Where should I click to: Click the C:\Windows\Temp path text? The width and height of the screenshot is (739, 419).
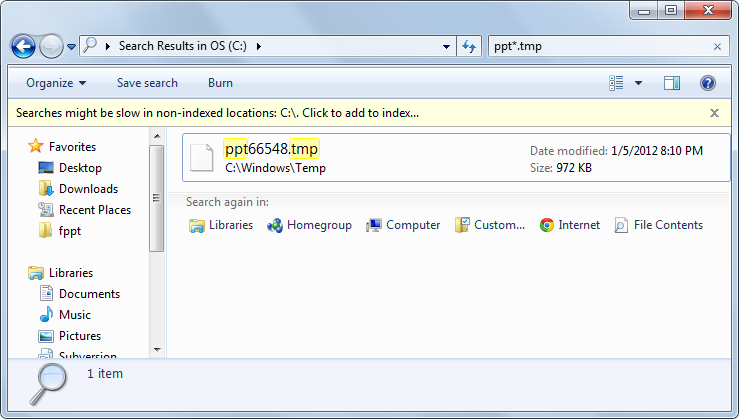275,168
